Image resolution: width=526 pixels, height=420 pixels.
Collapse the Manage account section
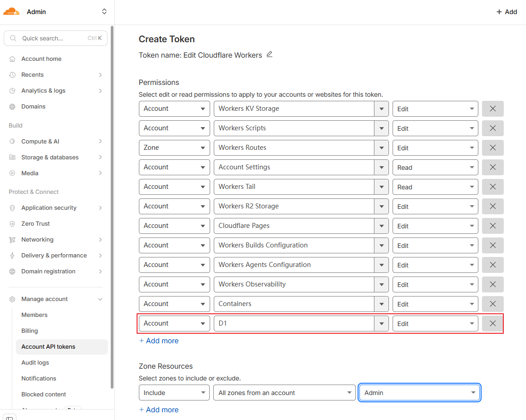pyautogui.click(x=100, y=299)
